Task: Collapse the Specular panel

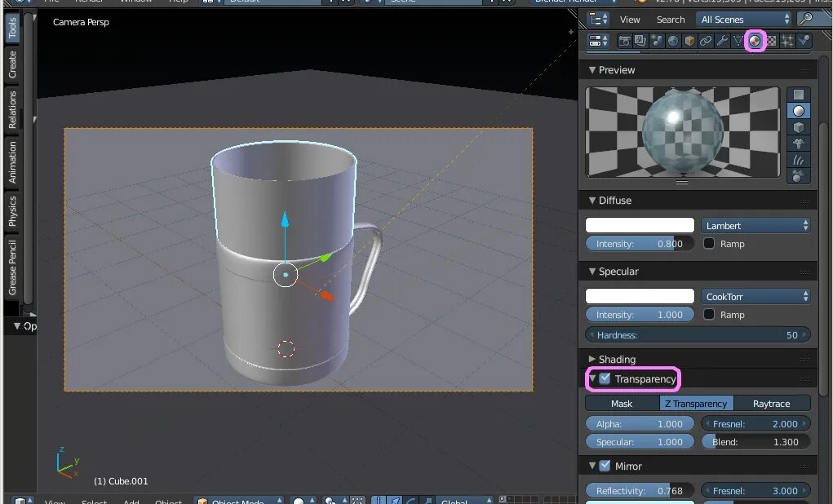Action: (x=592, y=272)
